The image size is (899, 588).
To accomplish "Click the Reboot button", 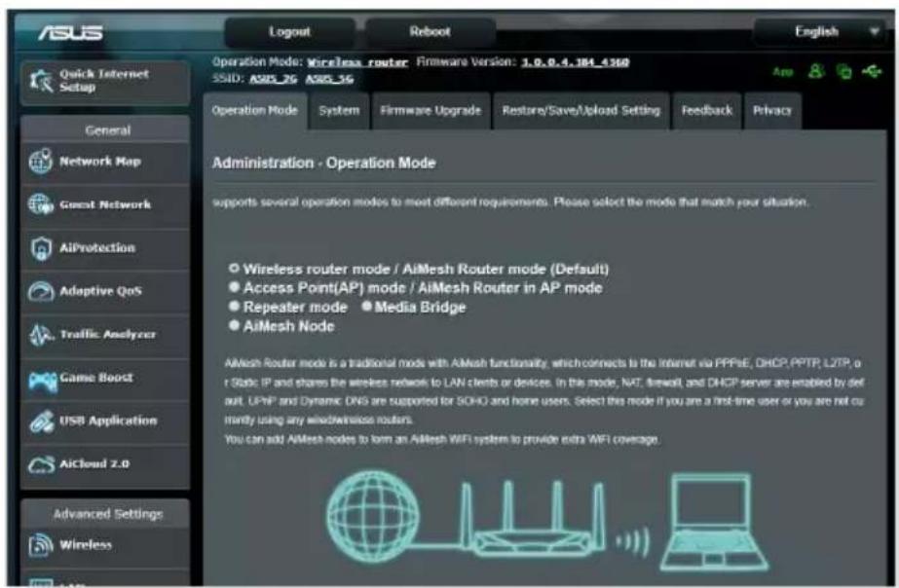I will [430, 32].
